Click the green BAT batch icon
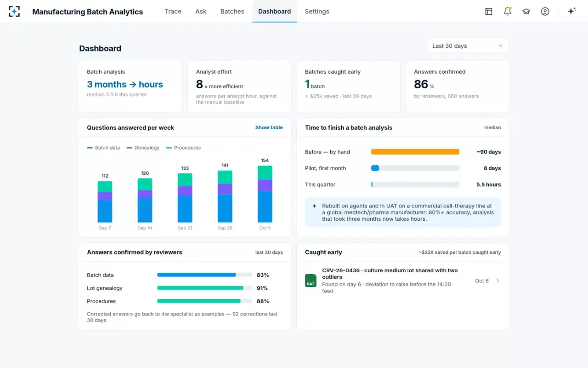588x368 pixels. pyautogui.click(x=311, y=281)
